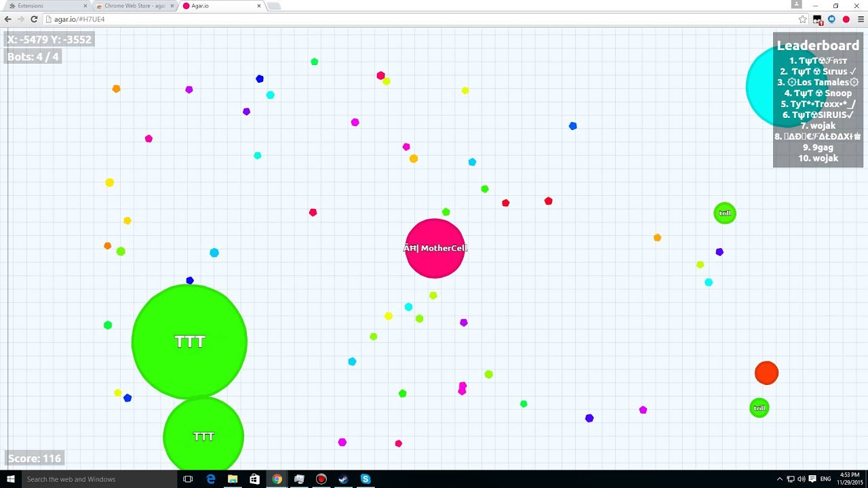
Task: Click the volume speaker tray icon
Action: click(802, 479)
